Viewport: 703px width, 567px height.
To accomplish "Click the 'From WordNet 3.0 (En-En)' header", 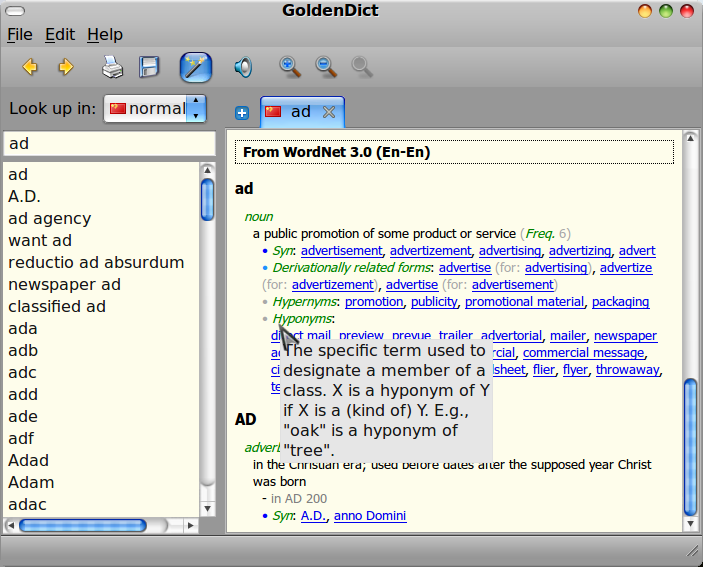I will pos(454,152).
